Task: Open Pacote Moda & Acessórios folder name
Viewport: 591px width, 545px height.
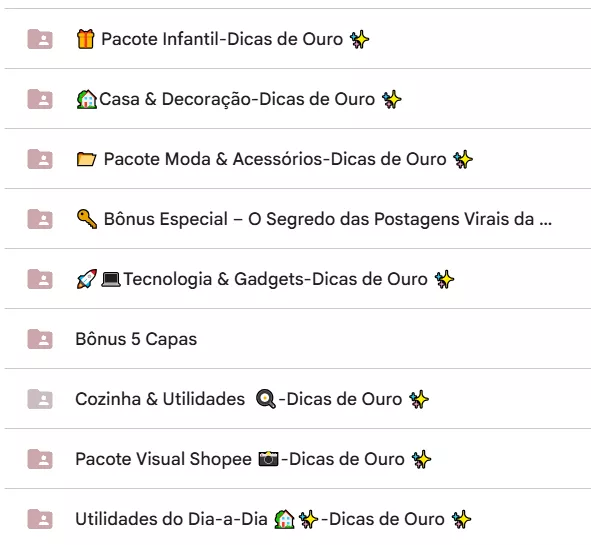Action: [275, 159]
